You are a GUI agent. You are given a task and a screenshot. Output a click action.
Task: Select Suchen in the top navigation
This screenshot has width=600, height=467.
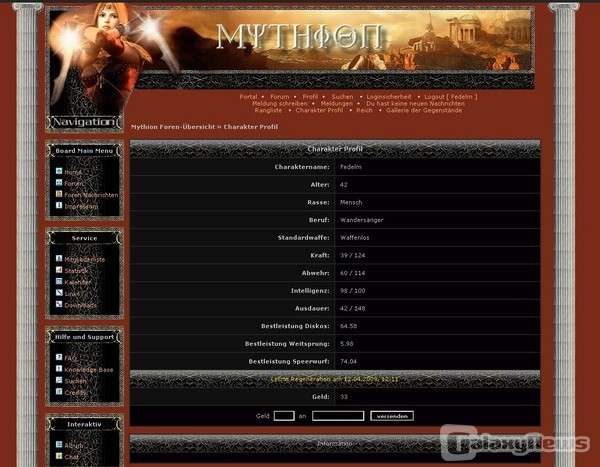342,97
